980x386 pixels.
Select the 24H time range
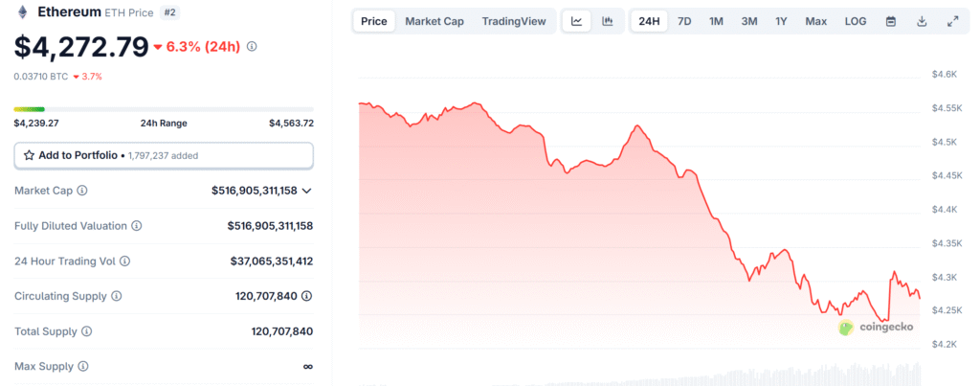tap(649, 21)
